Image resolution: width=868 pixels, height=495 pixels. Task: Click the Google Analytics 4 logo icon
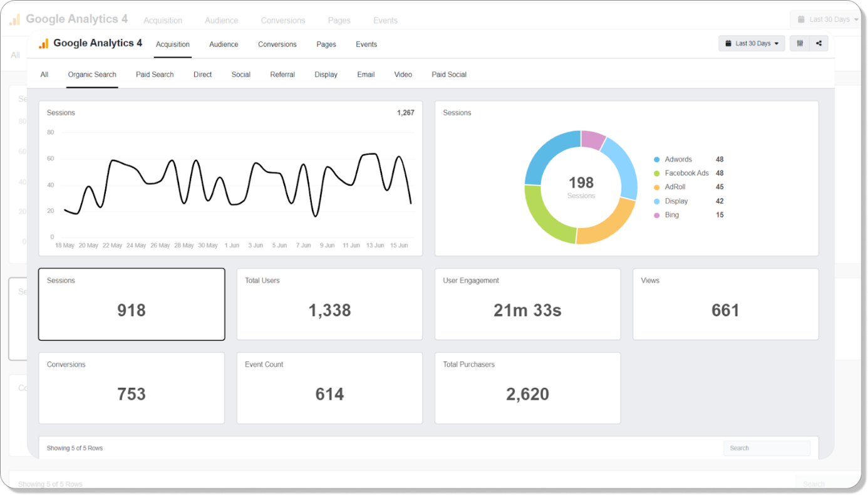coord(43,44)
